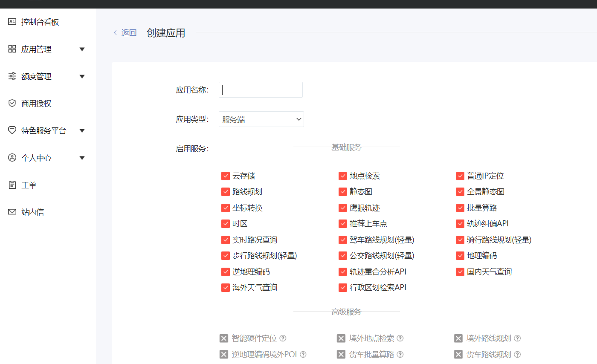The image size is (597, 364).
Task: Toggle the 骑行路线规划(轻量) checkbox
Action: [460, 240]
